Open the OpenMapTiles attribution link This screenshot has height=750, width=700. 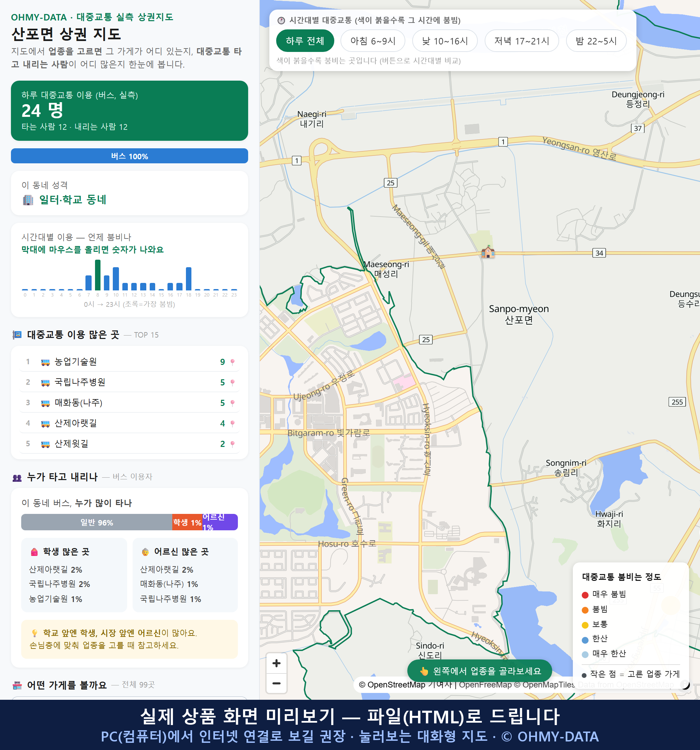[544, 684]
